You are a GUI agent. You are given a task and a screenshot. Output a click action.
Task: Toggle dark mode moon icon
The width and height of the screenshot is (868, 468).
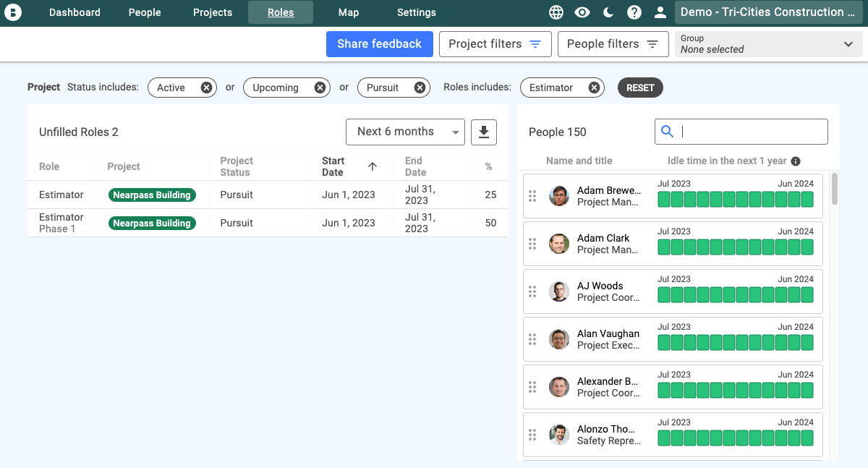point(608,12)
